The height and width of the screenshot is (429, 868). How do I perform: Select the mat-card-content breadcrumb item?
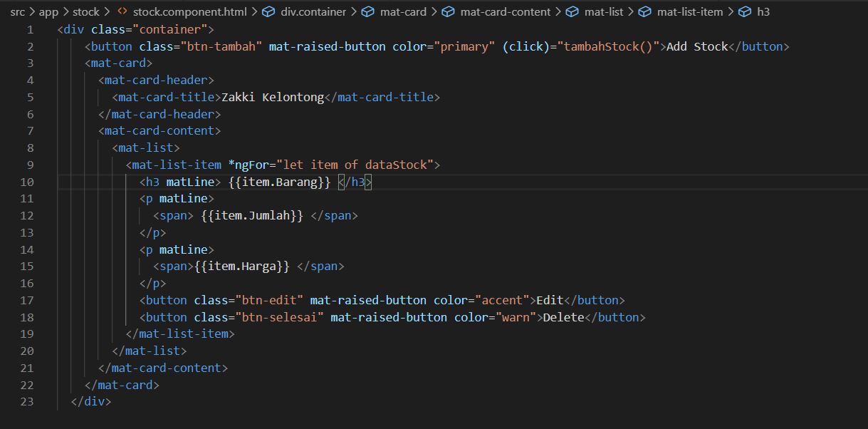tap(505, 11)
